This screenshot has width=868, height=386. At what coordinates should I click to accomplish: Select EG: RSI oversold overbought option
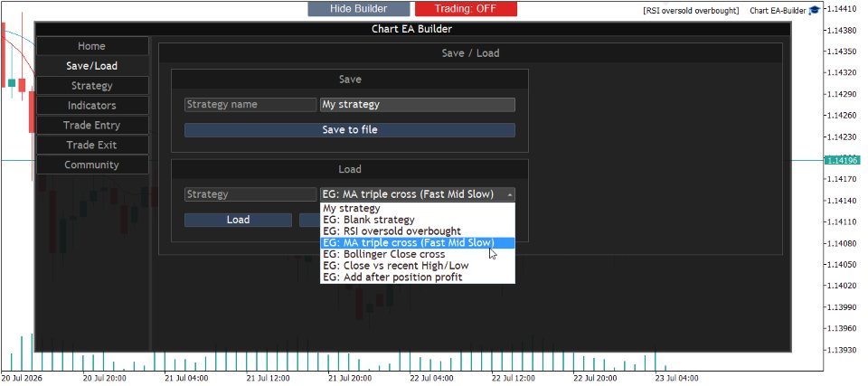pos(418,231)
